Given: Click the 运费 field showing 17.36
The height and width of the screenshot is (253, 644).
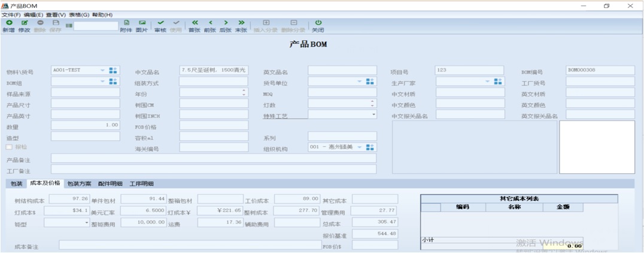Looking at the screenshot, I should coord(220,222).
